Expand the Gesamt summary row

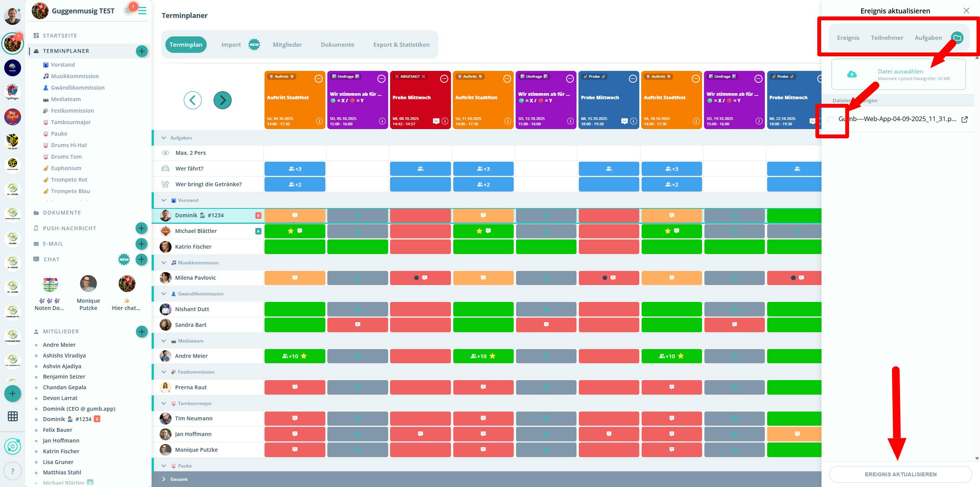164,479
